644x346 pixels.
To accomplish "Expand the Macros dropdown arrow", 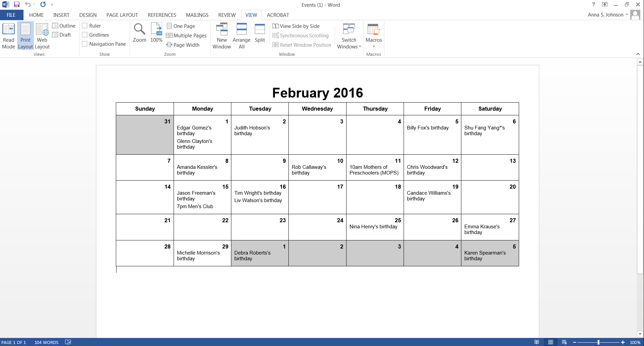I will click(x=374, y=46).
